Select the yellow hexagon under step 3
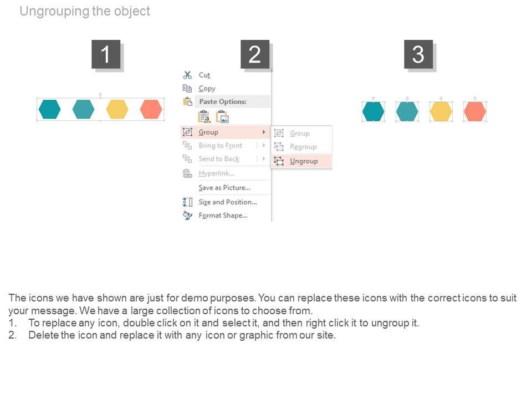The width and height of the screenshot is (532, 399). (x=441, y=111)
